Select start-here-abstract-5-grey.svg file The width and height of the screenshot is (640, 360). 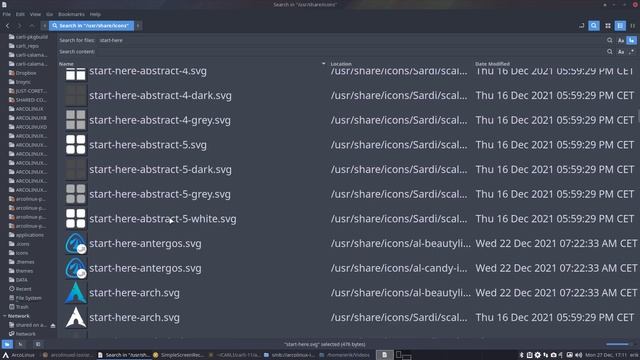pyautogui.click(x=160, y=194)
